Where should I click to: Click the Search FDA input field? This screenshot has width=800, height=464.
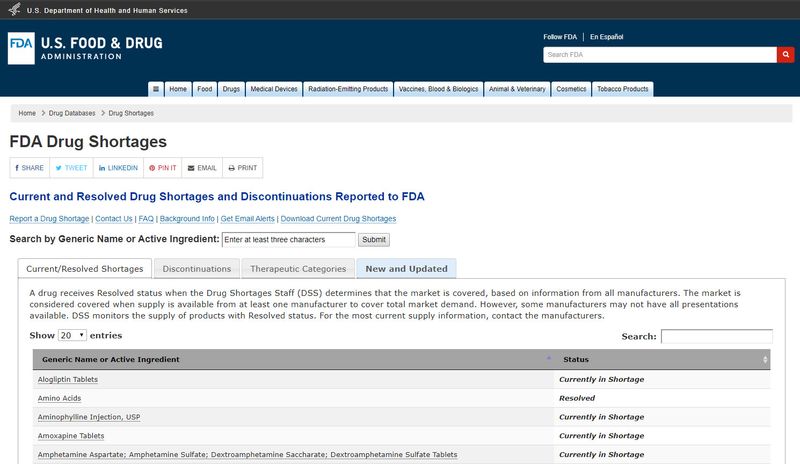point(660,55)
